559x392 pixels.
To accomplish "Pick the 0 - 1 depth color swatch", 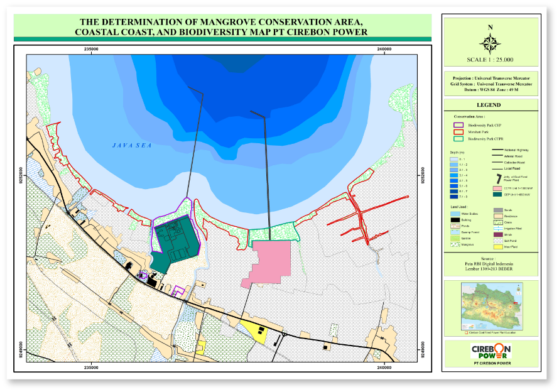I will (454, 159).
